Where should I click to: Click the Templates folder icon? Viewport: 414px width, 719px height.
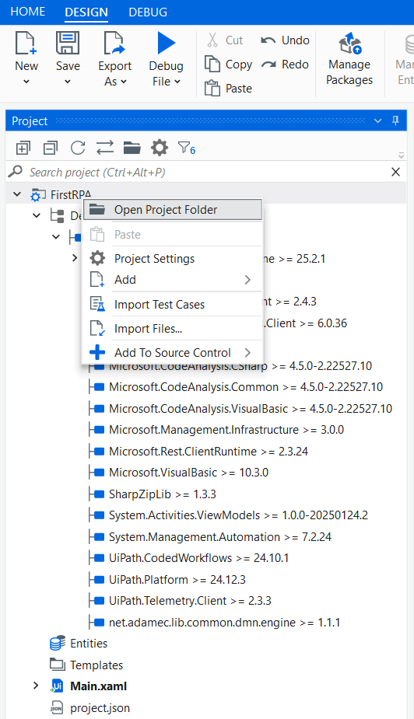(57, 664)
